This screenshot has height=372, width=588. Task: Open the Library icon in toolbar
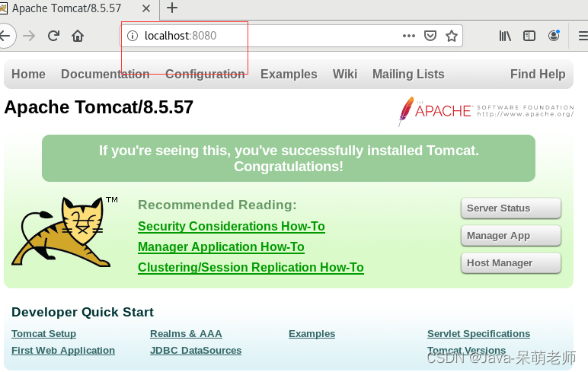tap(505, 36)
